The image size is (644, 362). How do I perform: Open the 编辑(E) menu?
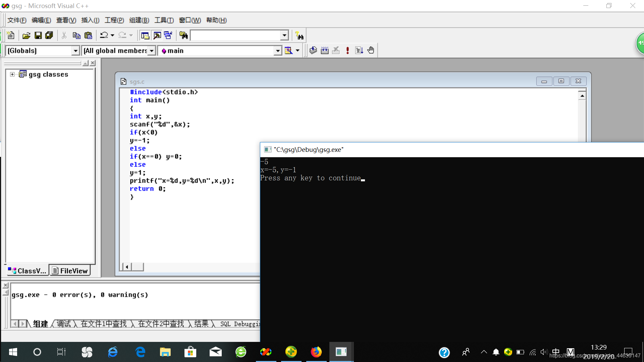41,20
